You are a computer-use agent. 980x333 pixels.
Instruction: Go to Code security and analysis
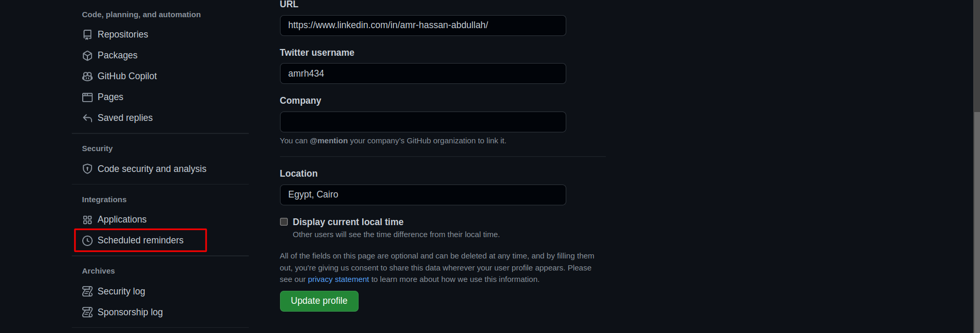click(x=151, y=169)
